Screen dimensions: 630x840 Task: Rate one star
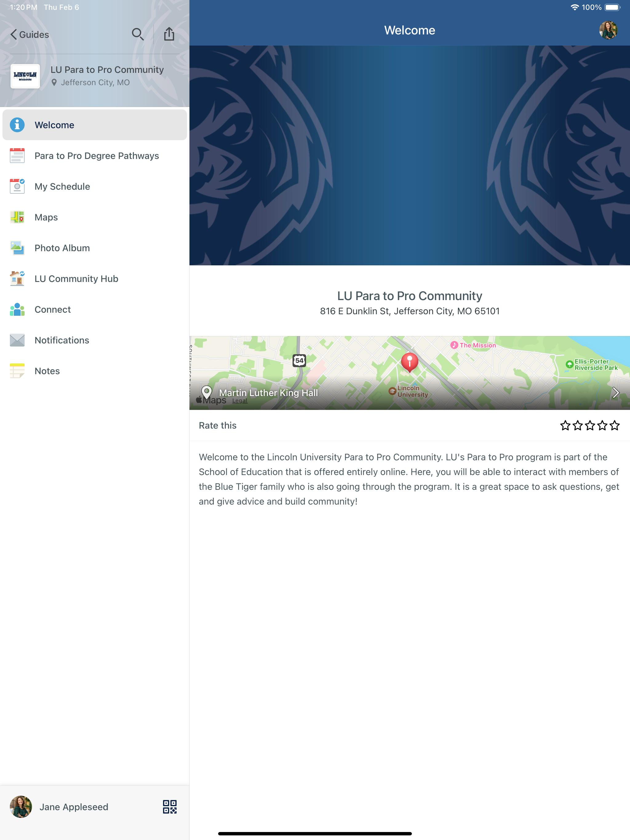(565, 425)
